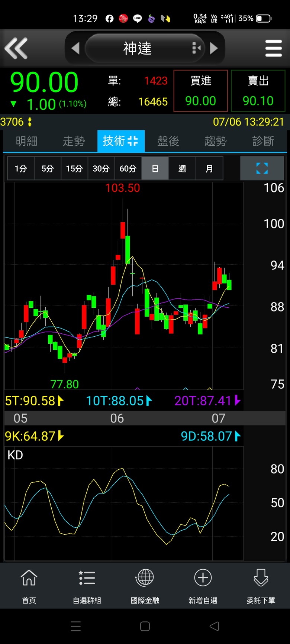Tap the 77.80 low price label
The height and width of the screenshot is (644, 290).
[65, 384]
